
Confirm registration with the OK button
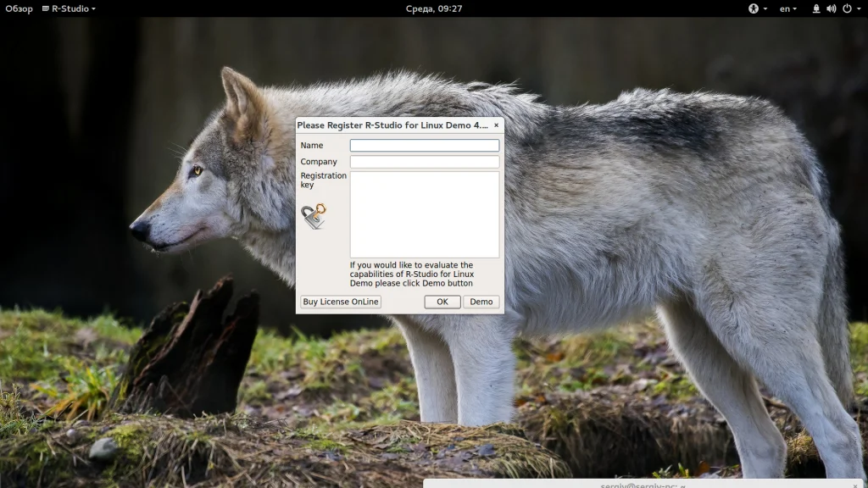click(442, 302)
